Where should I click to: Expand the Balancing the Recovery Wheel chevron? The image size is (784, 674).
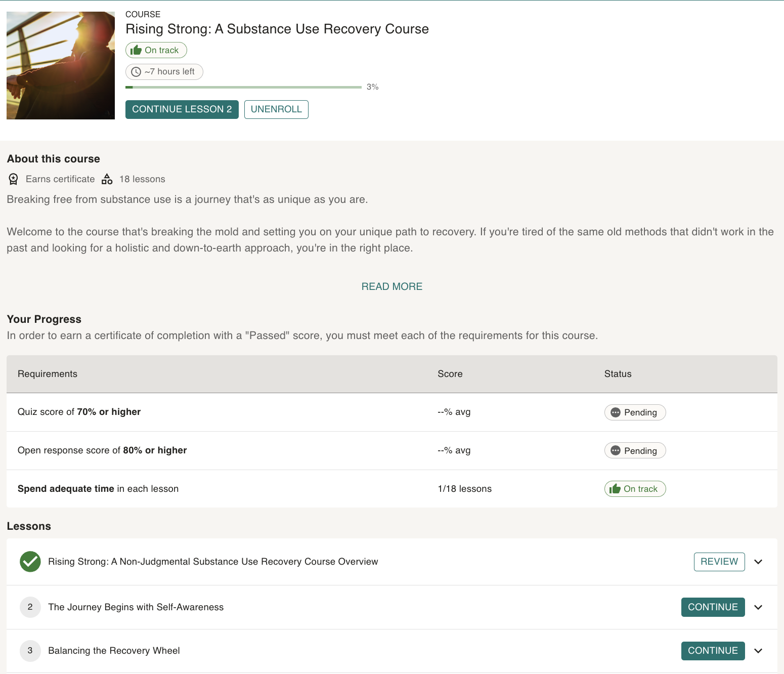(x=758, y=651)
